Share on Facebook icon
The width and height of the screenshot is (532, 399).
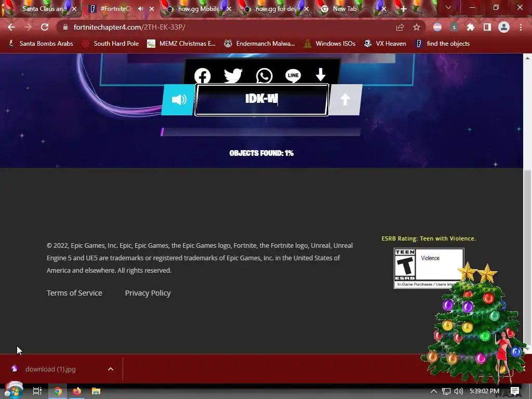point(203,76)
